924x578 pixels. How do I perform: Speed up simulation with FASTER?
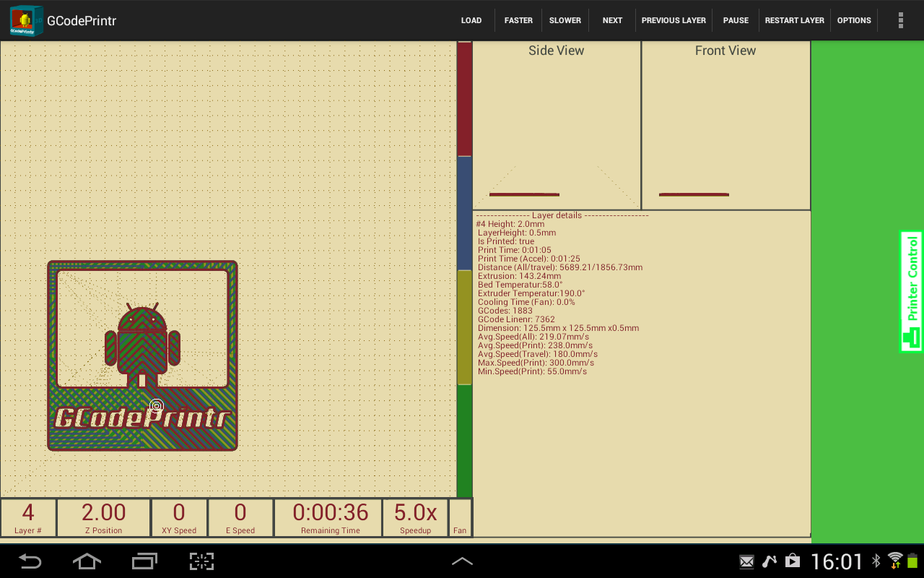(x=518, y=20)
